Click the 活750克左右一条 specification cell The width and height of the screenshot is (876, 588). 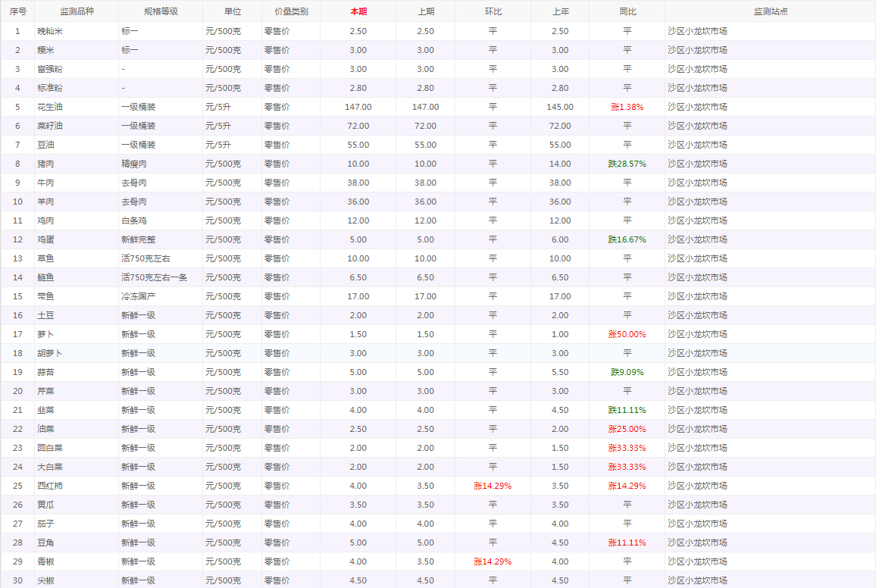click(155, 277)
